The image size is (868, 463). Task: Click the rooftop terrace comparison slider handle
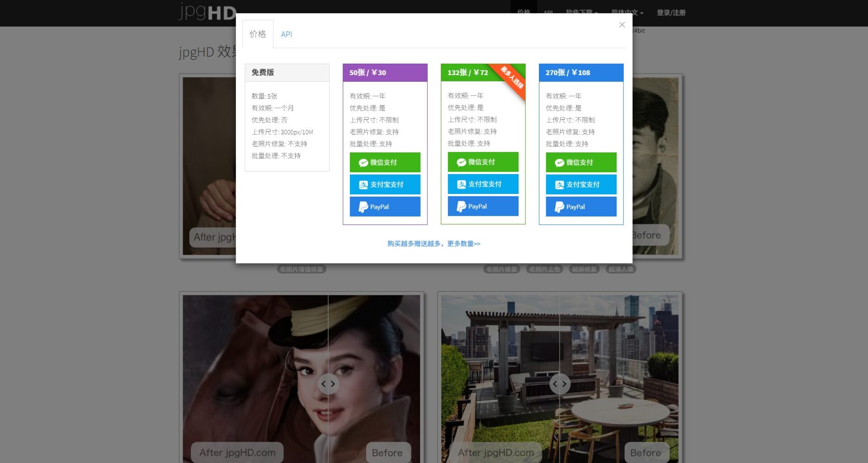pos(560,384)
